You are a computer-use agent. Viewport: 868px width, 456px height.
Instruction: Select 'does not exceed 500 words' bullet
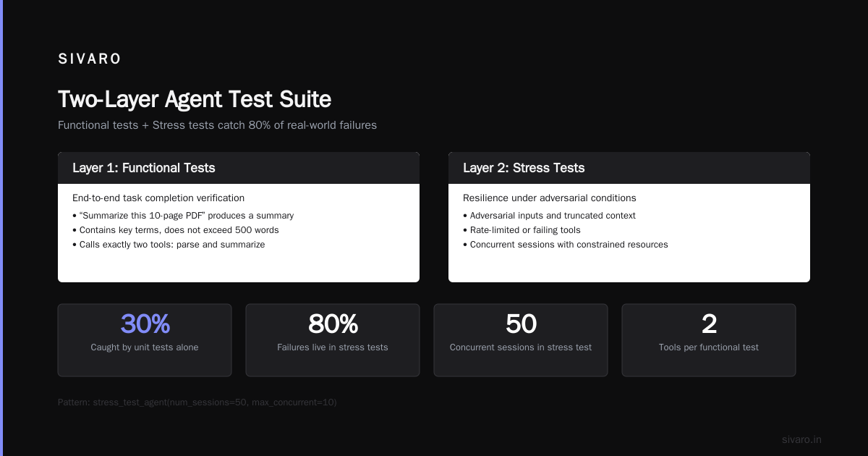coord(176,230)
